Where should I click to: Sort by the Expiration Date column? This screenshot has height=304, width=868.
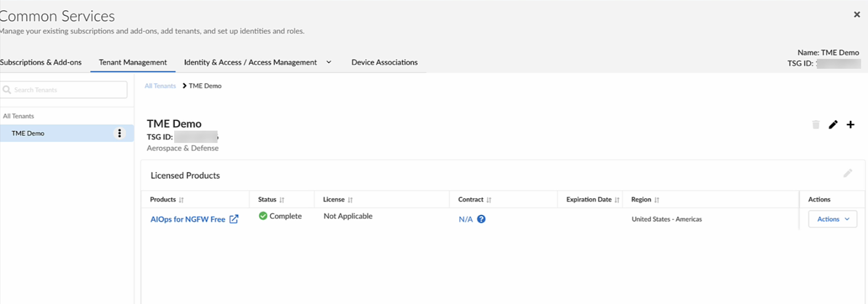pyautogui.click(x=617, y=200)
